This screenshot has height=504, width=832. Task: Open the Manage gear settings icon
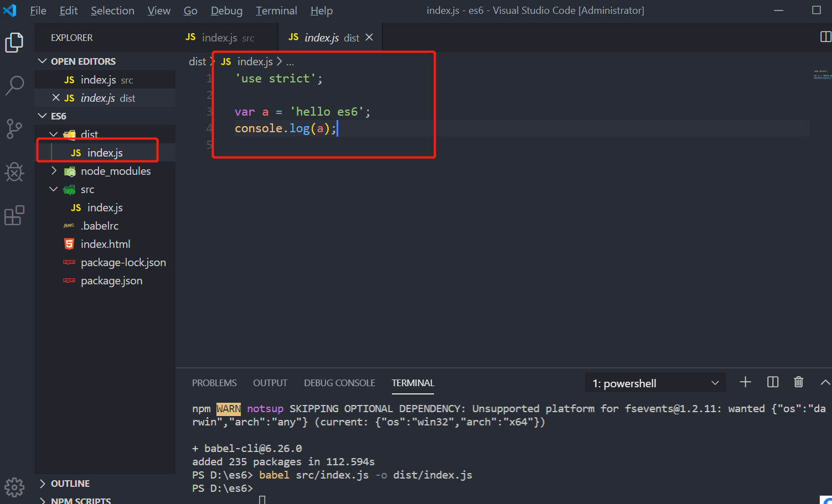coord(14,487)
